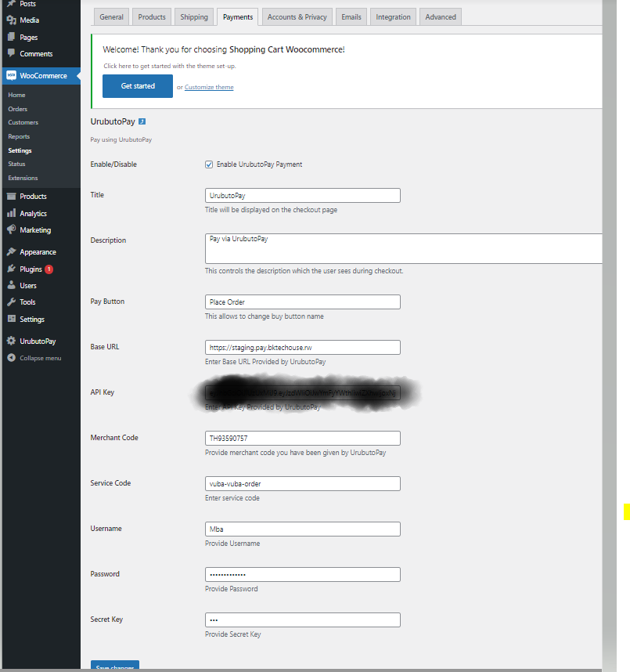Screen dimensions: 630x672
Task: Click the Posts pin icon
Action: pyautogui.click(x=12, y=3)
